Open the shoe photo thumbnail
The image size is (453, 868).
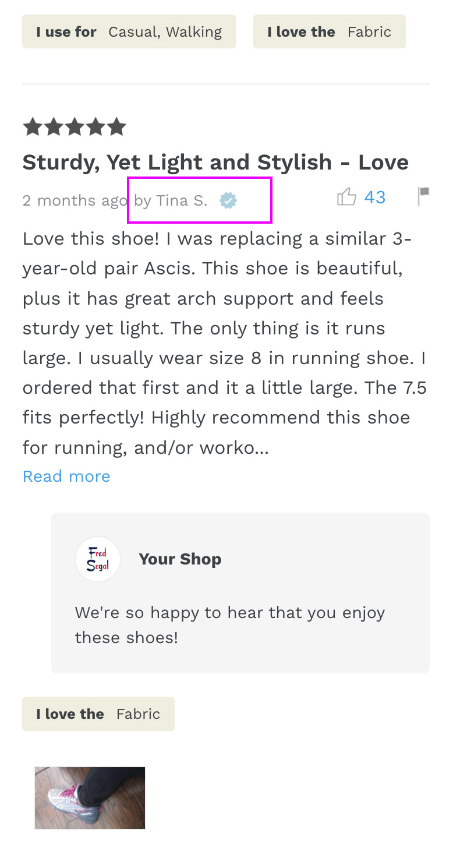coord(90,798)
